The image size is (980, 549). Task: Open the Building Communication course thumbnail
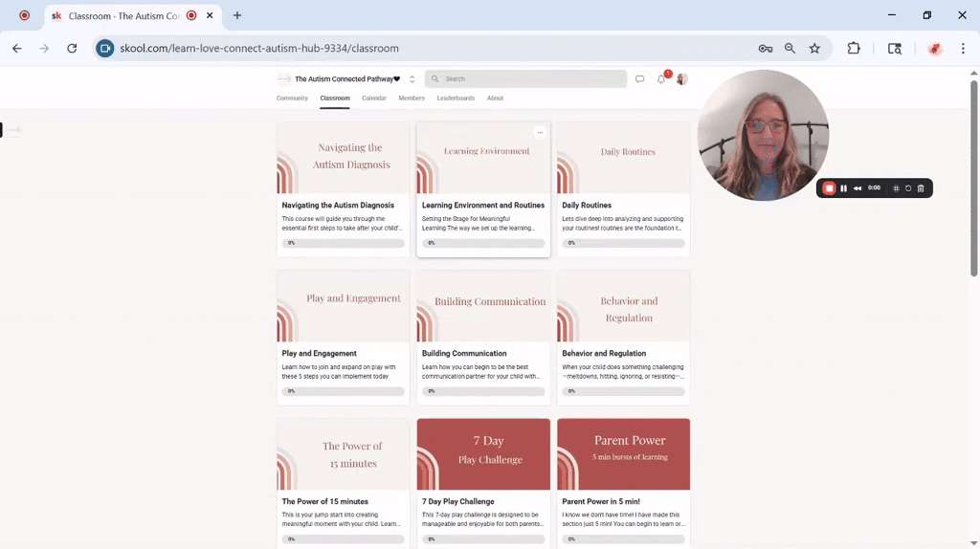click(x=483, y=306)
